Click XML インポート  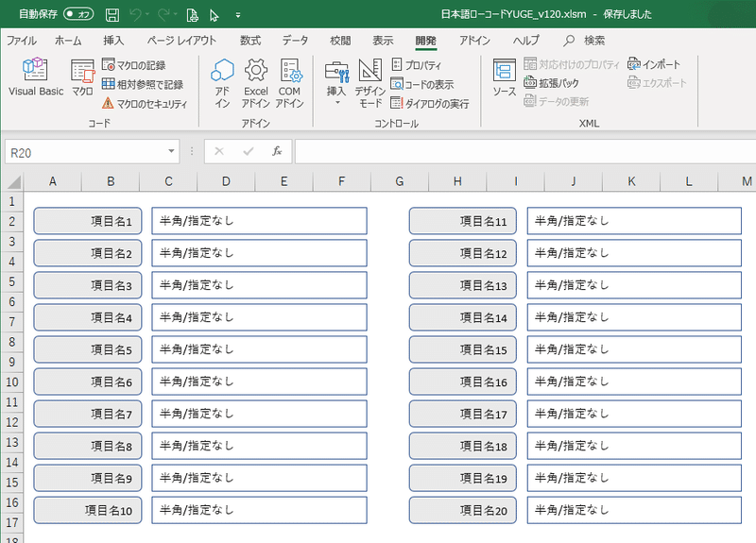(x=654, y=64)
